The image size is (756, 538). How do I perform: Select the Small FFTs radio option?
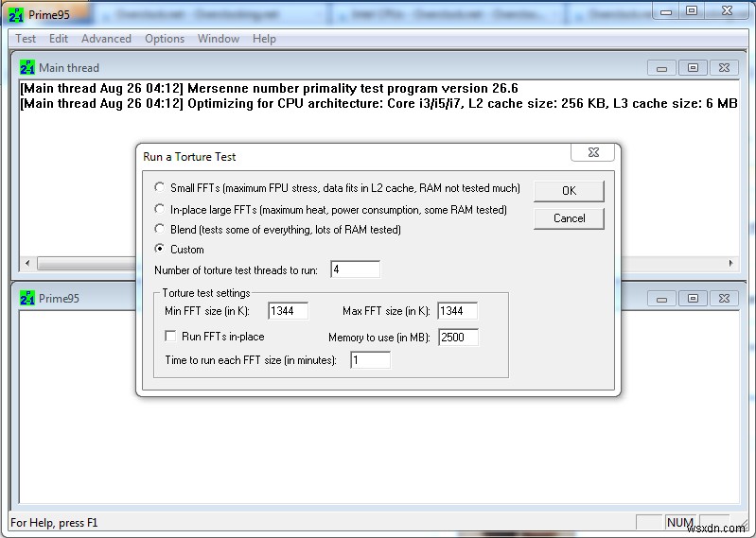pos(159,187)
